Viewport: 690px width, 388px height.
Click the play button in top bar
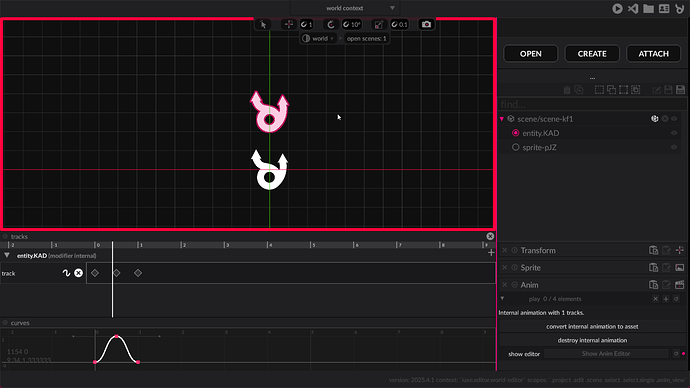click(617, 8)
